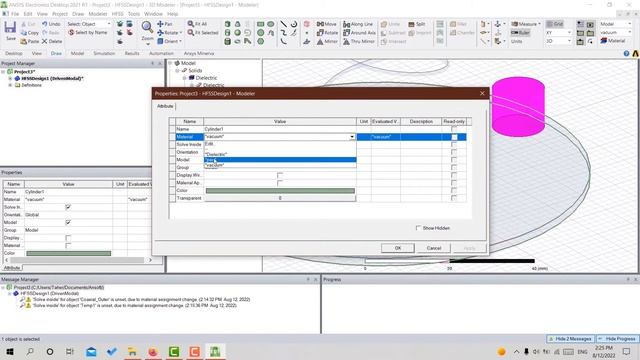Click Cancel in Properties dialog
This screenshot has width=640, height=360.
[x=434, y=248]
